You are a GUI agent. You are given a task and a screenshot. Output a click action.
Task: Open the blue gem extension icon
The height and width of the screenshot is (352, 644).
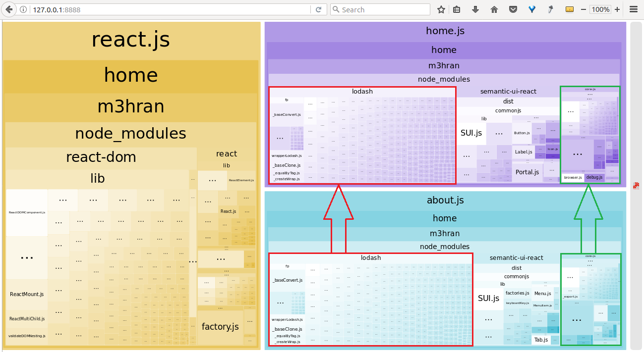[x=532, y=9]
